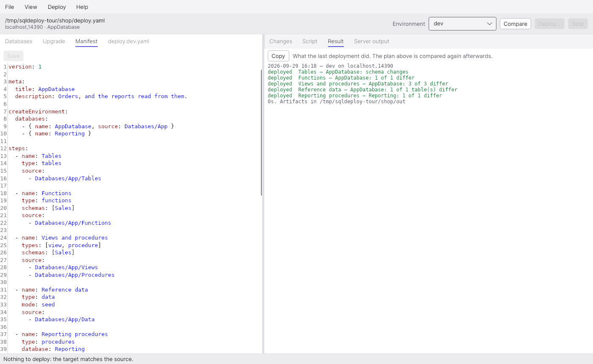
Task: Switch to the Changes tab
Action: pos(281,41)
